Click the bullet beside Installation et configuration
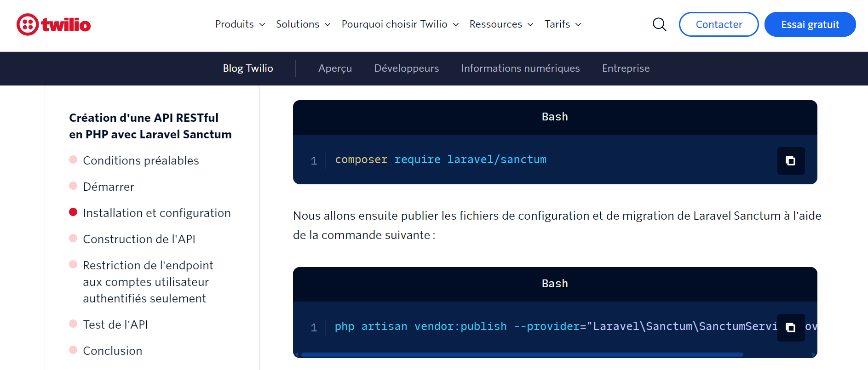Screen dimensions: 868x370 click(73, 212)
